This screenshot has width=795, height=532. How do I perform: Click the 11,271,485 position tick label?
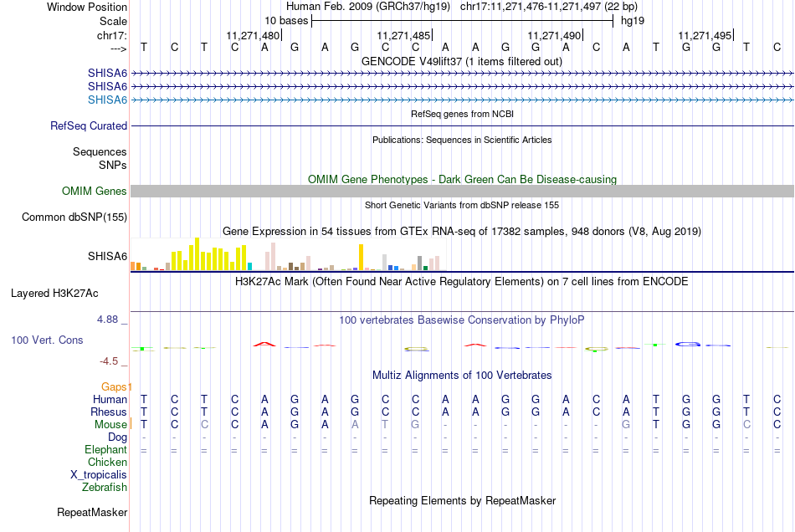tap(403, 35)
